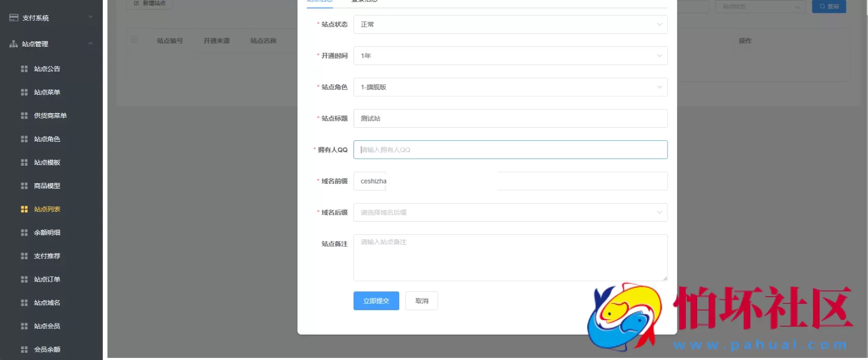
Task: Click the 操作 column header
Action: 745,41
